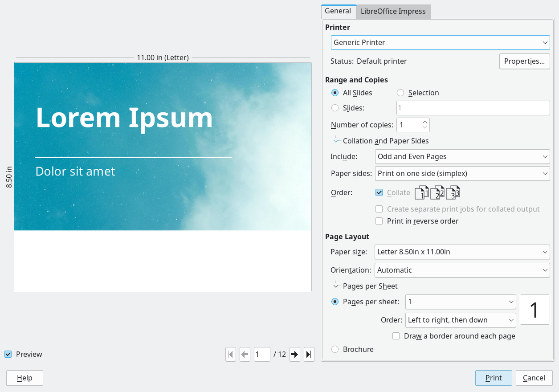The image size is (559, 392).
Task: Open the printer Properties dialog
Action: (524, 61)
